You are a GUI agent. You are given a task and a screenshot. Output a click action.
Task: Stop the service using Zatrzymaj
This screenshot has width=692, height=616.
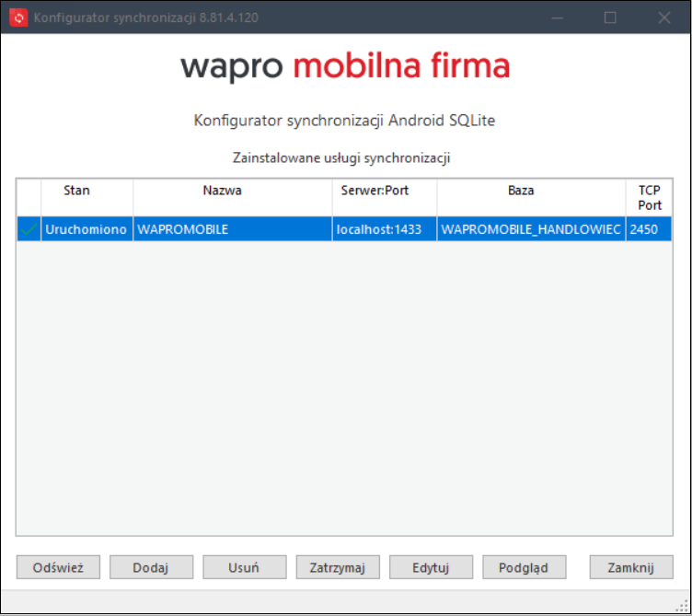[x=338, y=567]
